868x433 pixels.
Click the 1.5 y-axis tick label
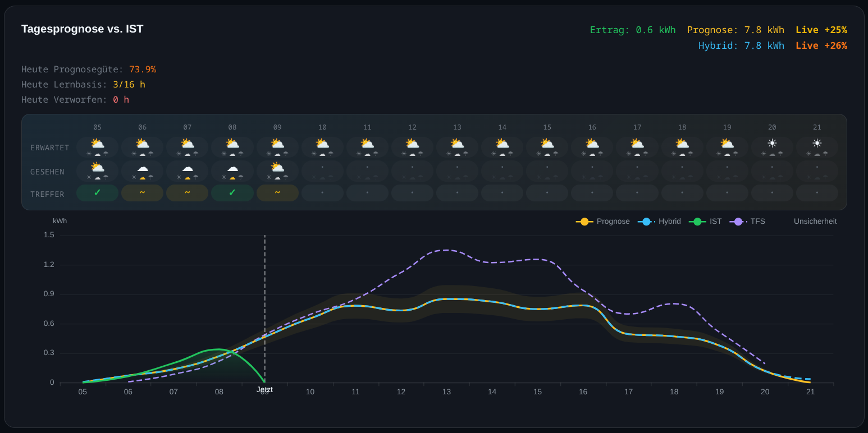pos(49,235)
